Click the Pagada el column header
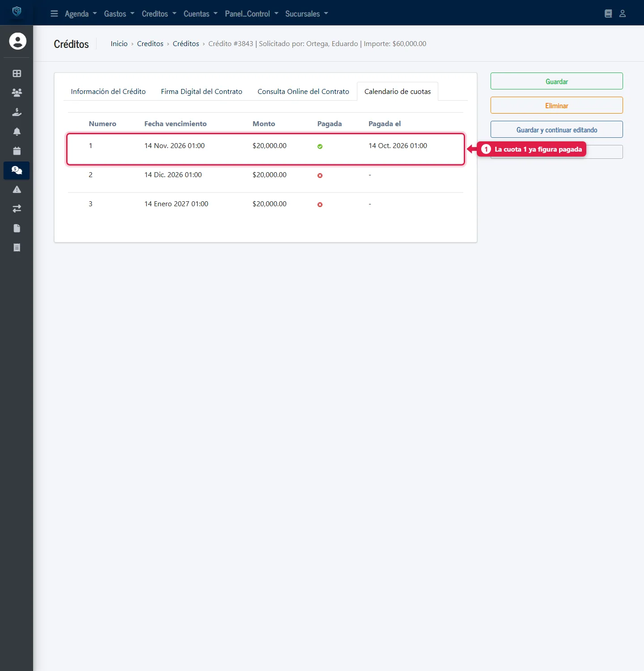 385,123
